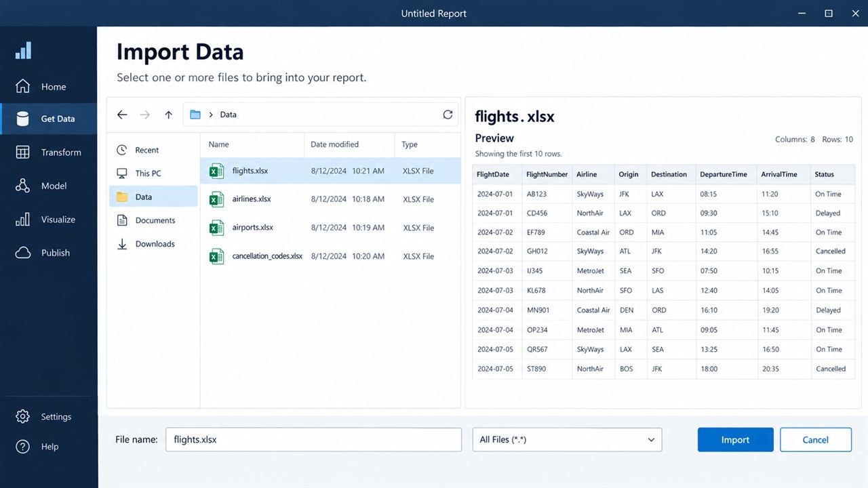Click the Help question mark icon
Viewport: 868px width, 488px height.
22,447
